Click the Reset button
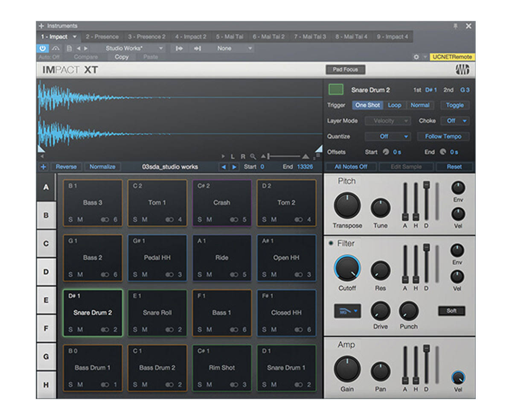 point(454,167)
